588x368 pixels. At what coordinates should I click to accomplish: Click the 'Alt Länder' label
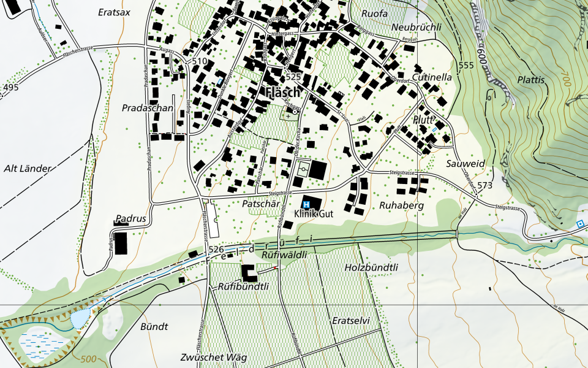pyautogui.click(x=27, y=169)
